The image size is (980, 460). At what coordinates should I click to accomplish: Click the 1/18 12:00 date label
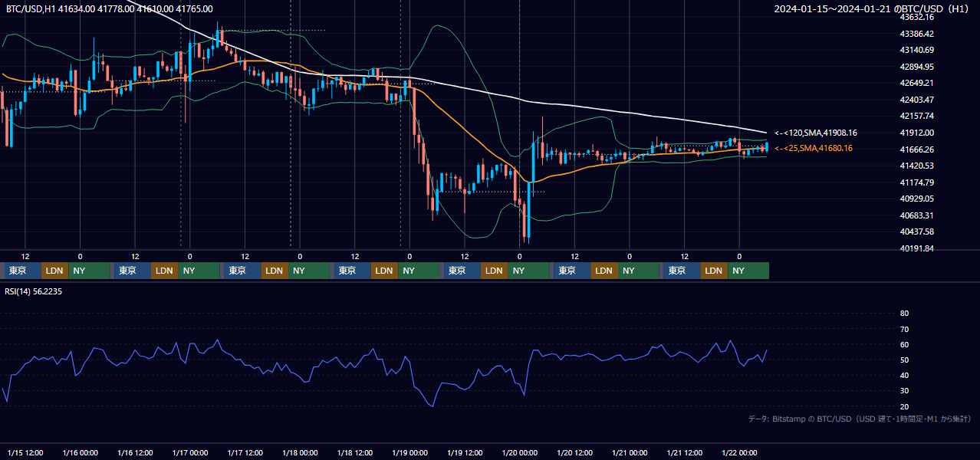click(355, 452)
